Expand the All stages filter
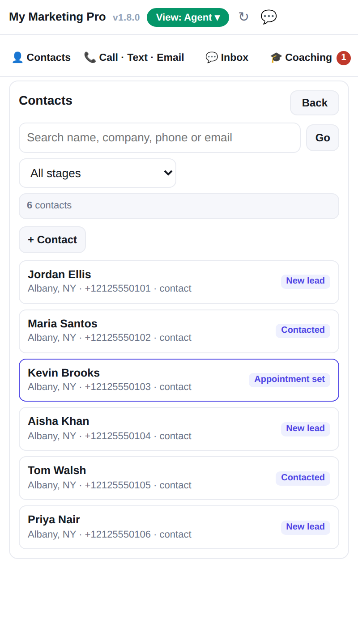358x644 pixels. (x=98, y=173)
